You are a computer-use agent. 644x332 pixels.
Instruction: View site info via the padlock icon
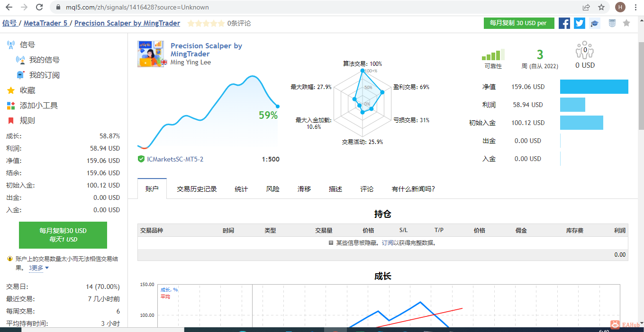coord(58,7)
